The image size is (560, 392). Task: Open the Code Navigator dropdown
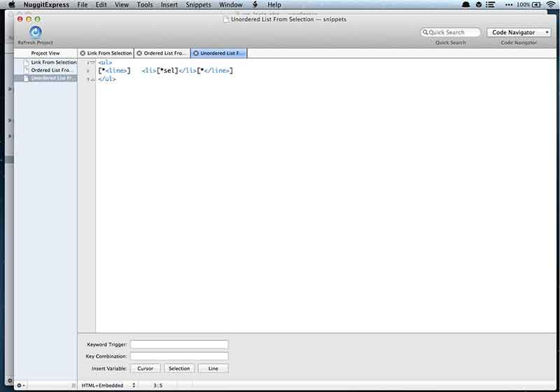click(519, 32)
